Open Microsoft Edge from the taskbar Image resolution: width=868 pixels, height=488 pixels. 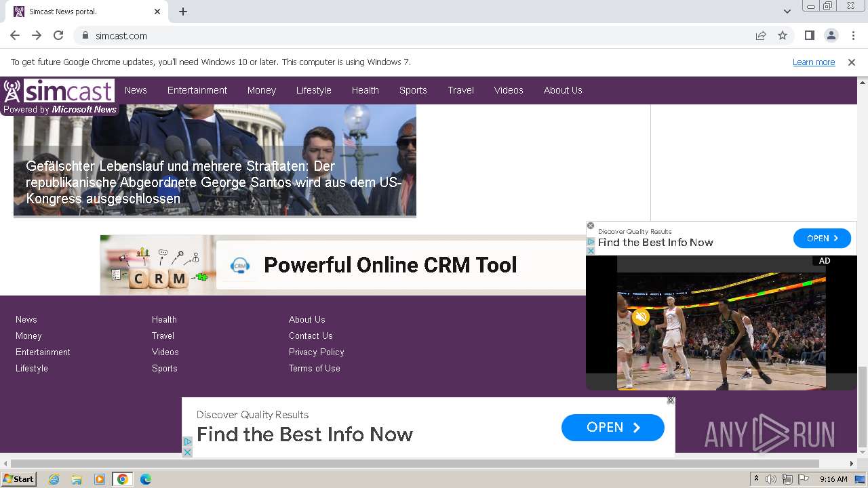click(146, 479)
